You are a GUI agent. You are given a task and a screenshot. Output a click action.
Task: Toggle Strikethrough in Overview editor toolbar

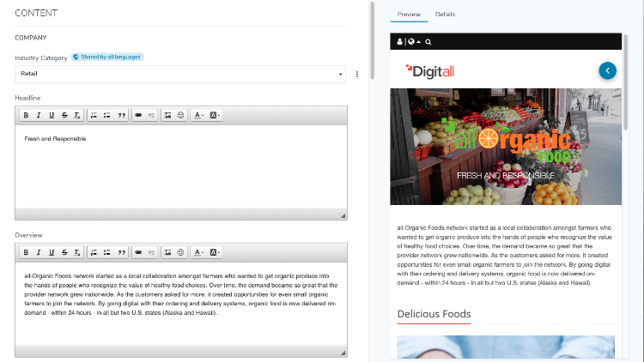click(64, 252)
